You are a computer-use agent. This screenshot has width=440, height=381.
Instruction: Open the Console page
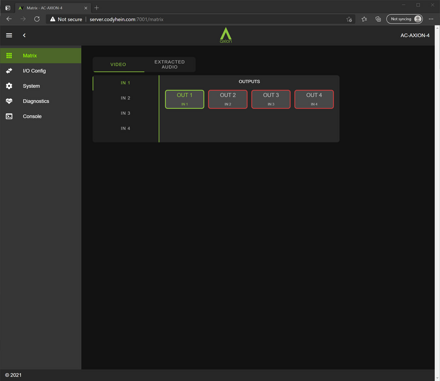click(40, 116)
